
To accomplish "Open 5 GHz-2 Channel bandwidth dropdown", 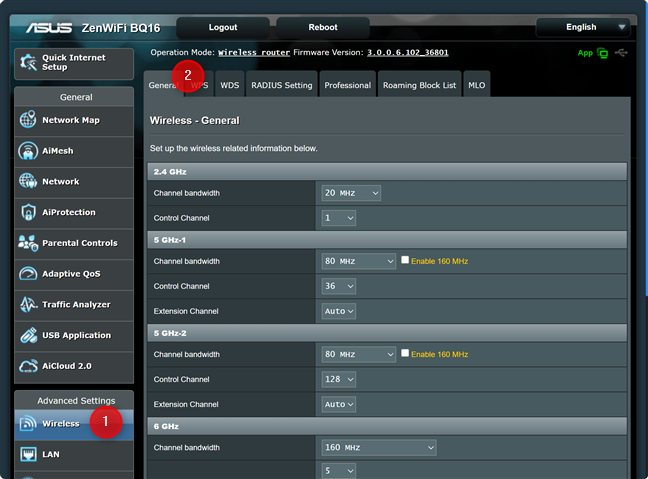I will point(359,354).
